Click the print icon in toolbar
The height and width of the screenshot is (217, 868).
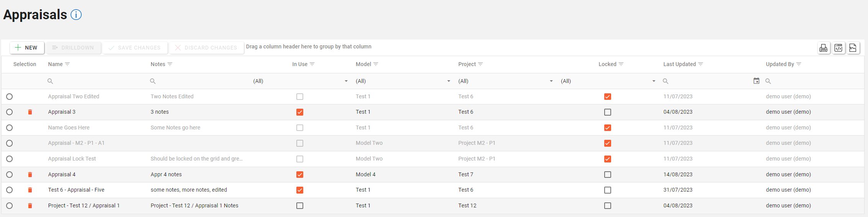823,48
